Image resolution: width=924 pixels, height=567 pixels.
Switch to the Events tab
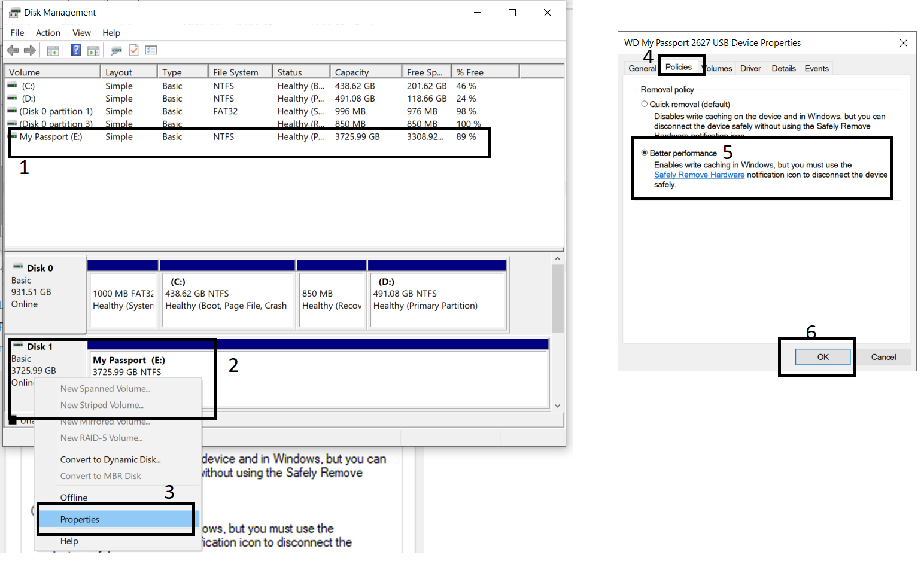coord(816,68)
